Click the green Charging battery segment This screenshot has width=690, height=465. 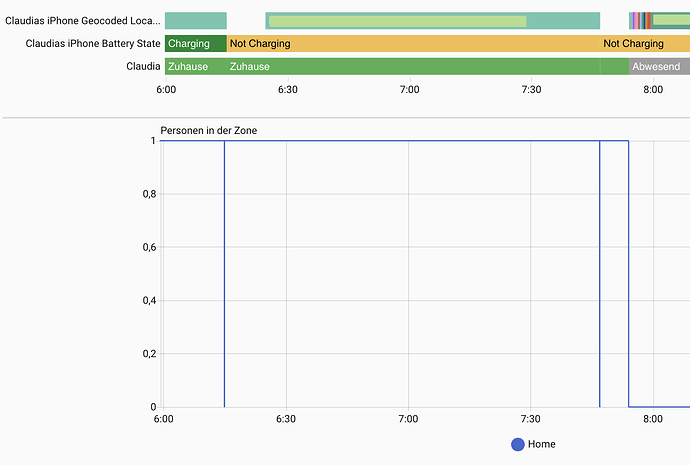(195, 44)
